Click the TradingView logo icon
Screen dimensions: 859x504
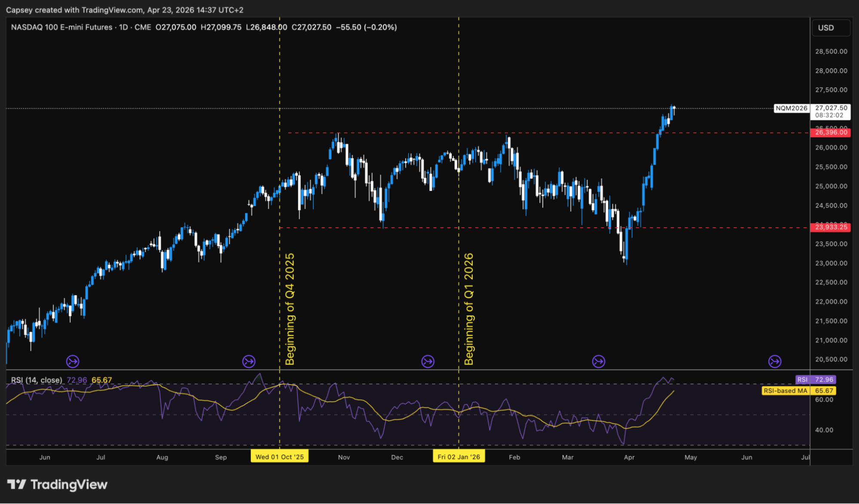[16, 485]
